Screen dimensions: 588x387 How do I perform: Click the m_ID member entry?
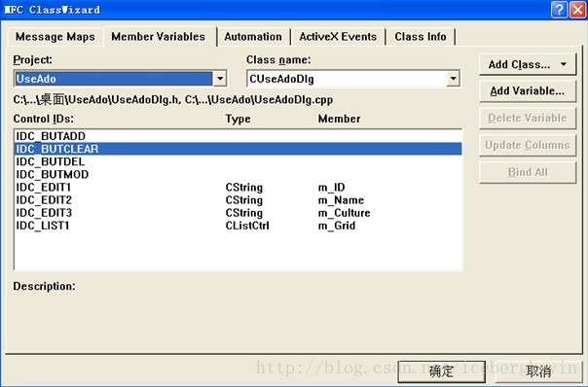(x=332, y=187)
